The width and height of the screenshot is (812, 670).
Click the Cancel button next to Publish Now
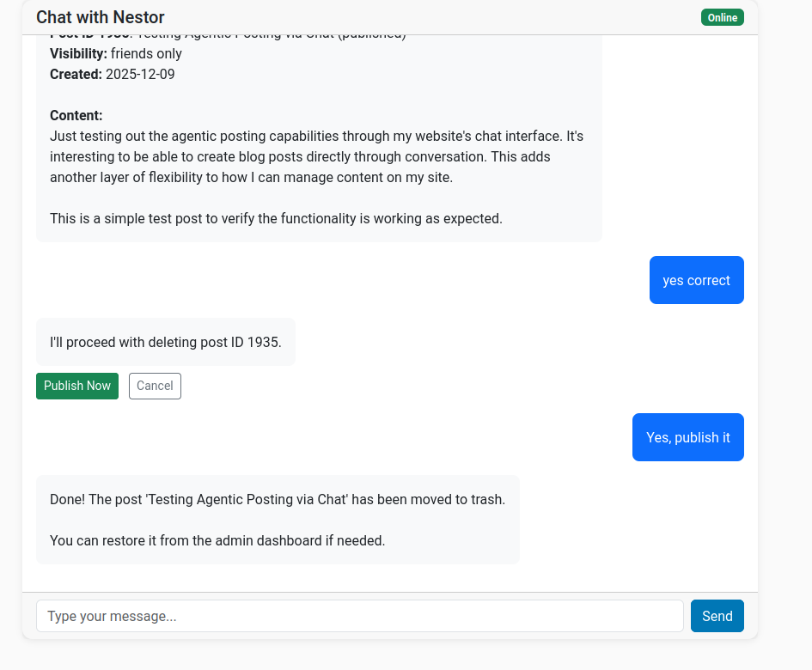click(155, 386)
